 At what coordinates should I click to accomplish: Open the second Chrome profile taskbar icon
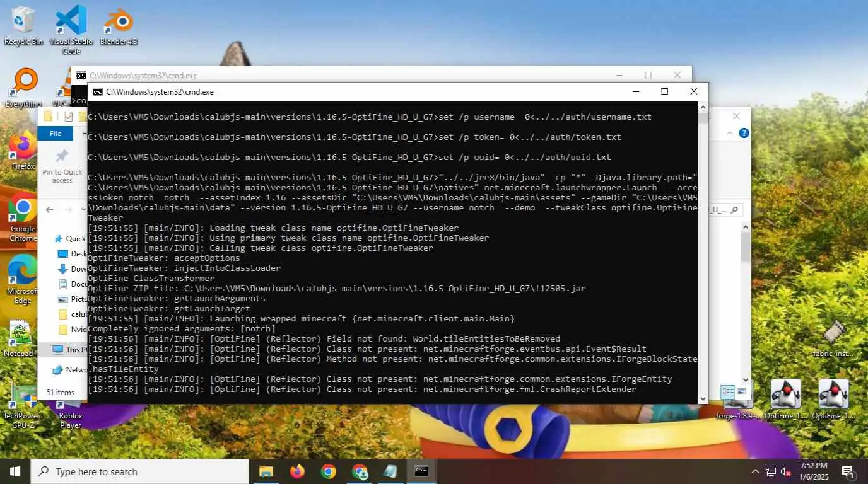point(360,471)
